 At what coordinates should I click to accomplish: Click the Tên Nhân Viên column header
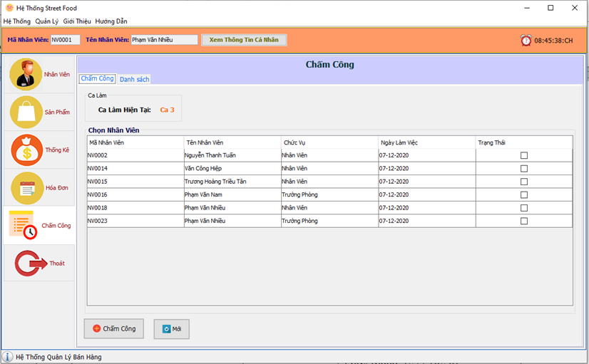232,142
